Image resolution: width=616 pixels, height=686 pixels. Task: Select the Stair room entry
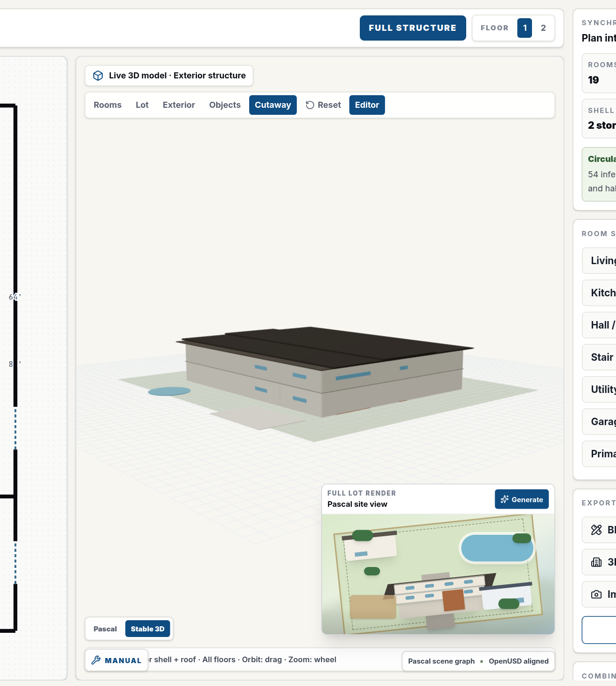click(x=599, y=357)
